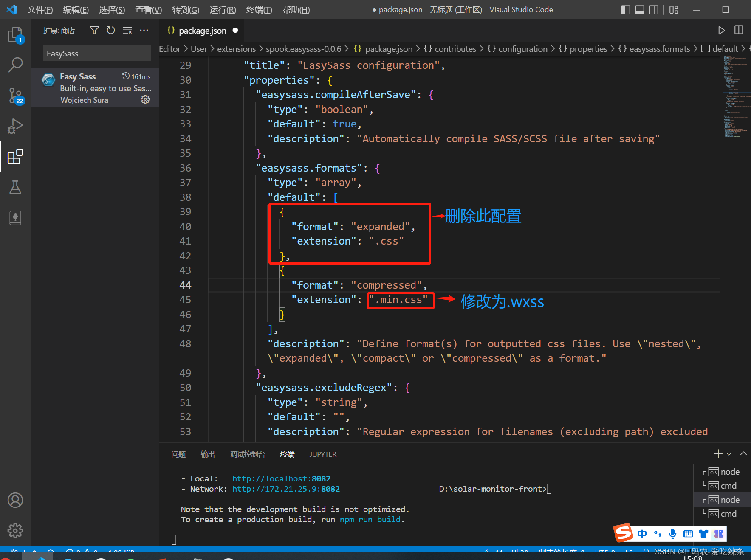Screen dimensions: 751x560
Task: Refresh the extensions list
Action: tap(111, 30)
